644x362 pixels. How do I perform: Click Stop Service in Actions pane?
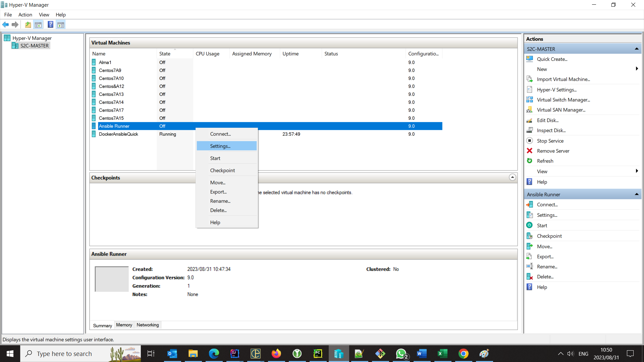(550, 141)
